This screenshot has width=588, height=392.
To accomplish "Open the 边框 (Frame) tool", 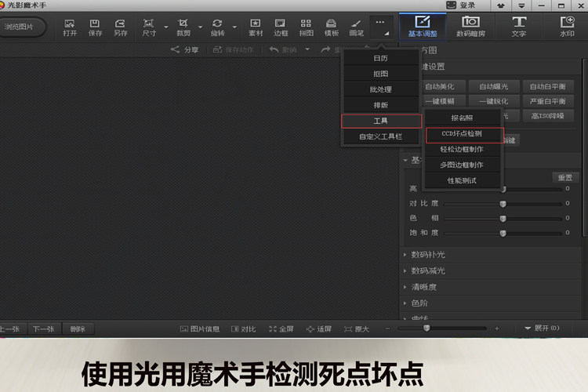I will 281,27.
